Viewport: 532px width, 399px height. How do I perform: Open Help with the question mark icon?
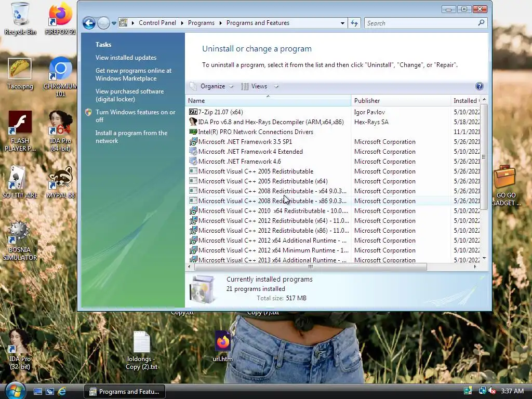(x=479, y=86)
